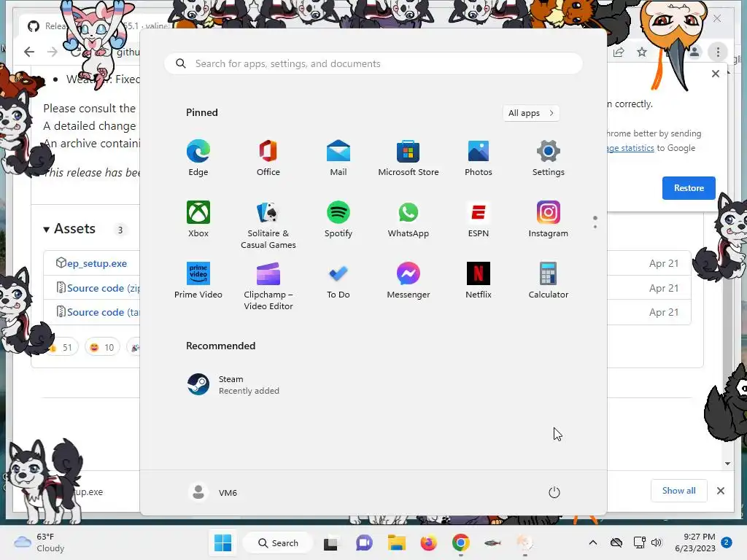Screen dimensions: 747x560
Task: Open usage statistics link in Chrome popup
Action: (x=630, y=148)
